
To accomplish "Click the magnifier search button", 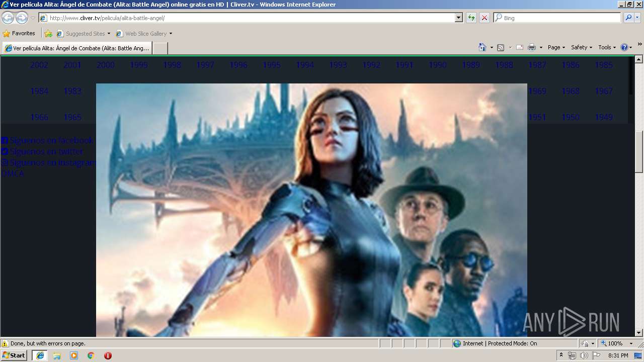I will coord(628,18).
